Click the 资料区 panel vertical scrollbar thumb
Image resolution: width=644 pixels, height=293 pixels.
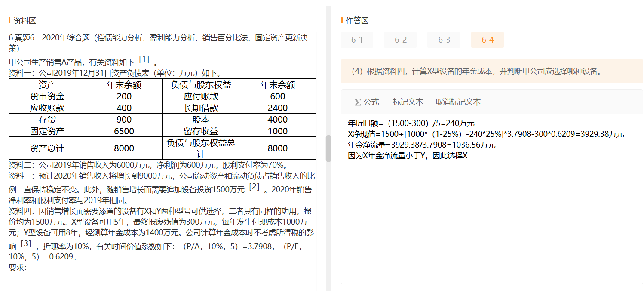pyautogui.click(x=328, y=148)
